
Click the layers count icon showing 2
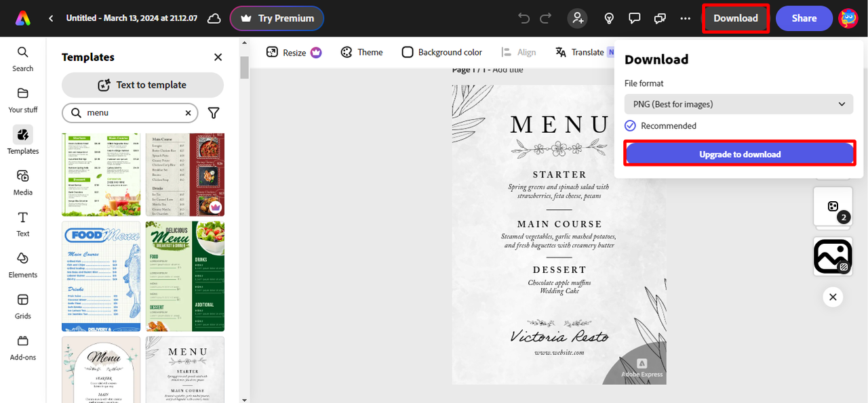pyautogui.click(x=833, y=207)
